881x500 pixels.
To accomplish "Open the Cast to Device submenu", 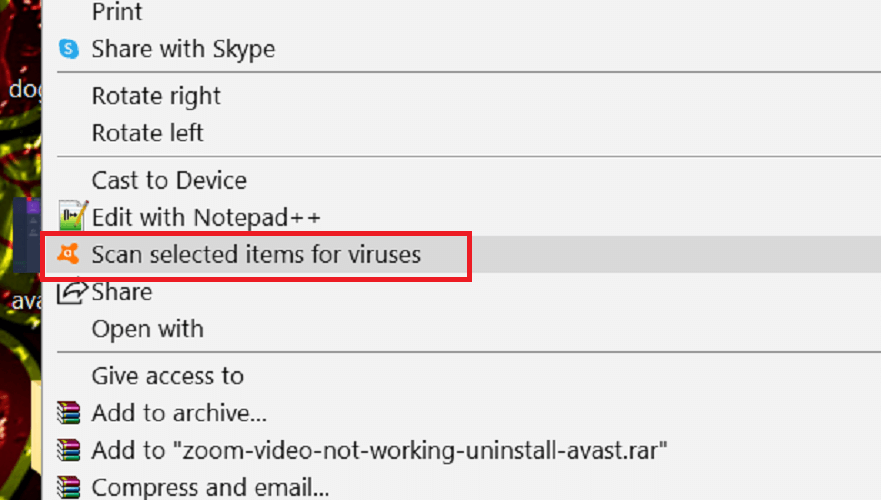I will point(169,180).
